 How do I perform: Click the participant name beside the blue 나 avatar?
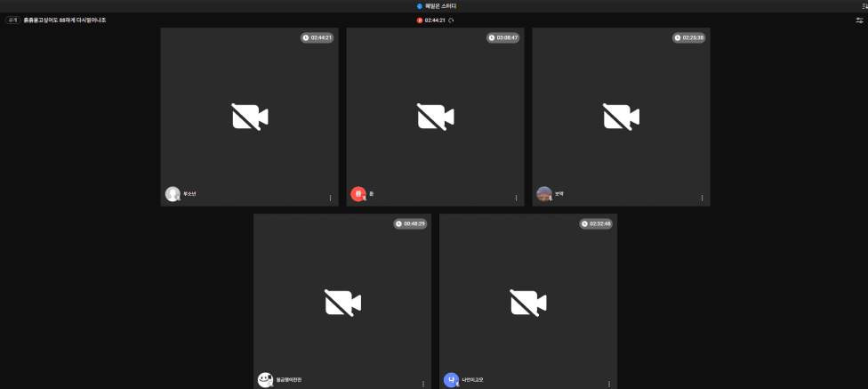coord(473,379)
